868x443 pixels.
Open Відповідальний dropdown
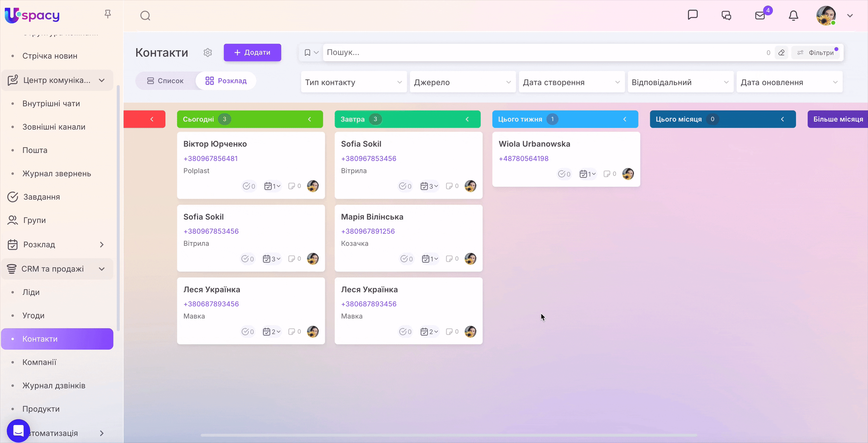pyautogui.click(x=680, y=82)
